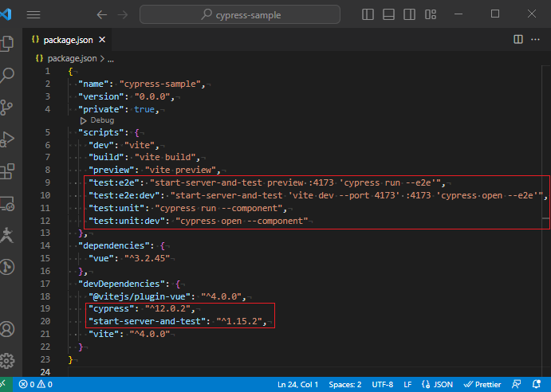Open the hamburger application menu
This screenshot has width=551, height=392.
point(33,15)
